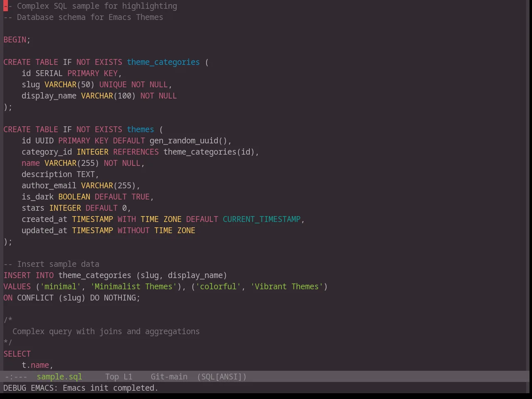Click the comment 'Insert sample data'
The image size is (532, 399).
pyautogui.click(x=52, y=264)
